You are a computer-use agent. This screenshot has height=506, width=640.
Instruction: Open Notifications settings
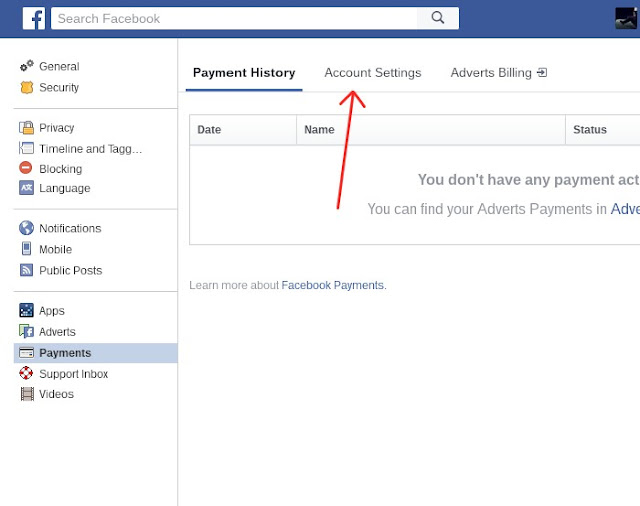pyautogui.click(x=70, y=228)
